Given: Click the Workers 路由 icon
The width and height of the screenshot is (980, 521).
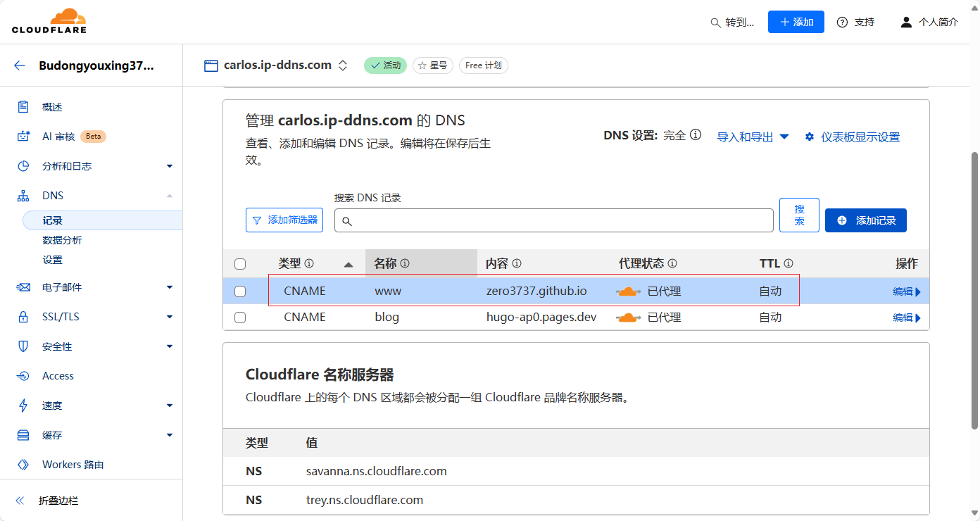Looking at the screenshot, I should pos(23,465).
